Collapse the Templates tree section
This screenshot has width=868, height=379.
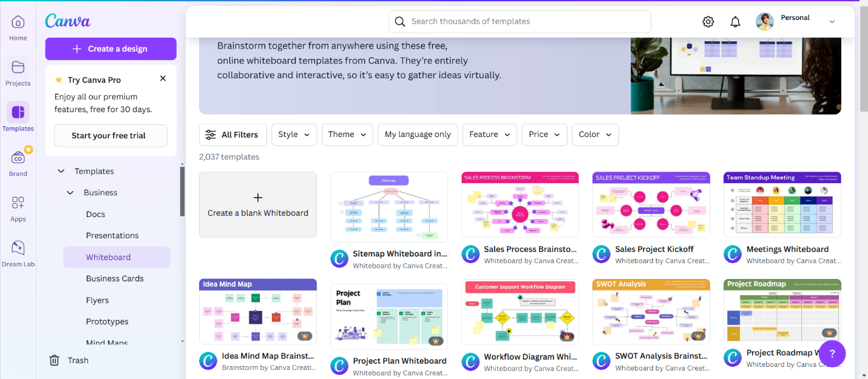tap(61, 172)
